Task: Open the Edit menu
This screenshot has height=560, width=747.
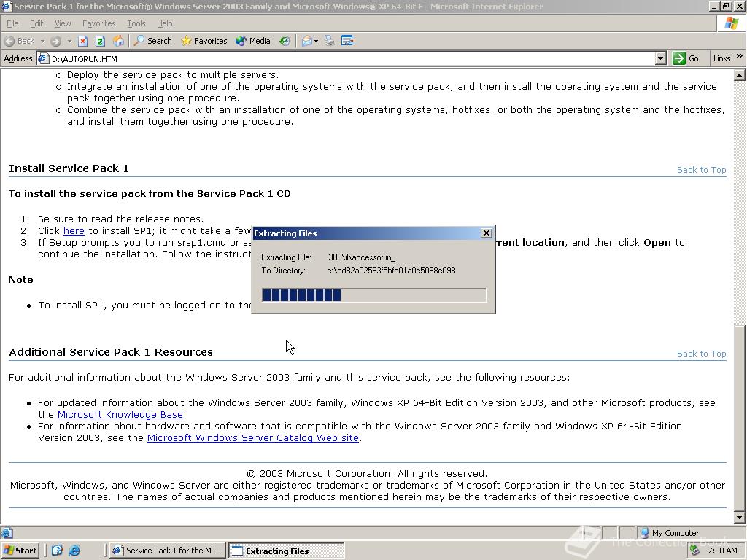Action: pos(36,23)
